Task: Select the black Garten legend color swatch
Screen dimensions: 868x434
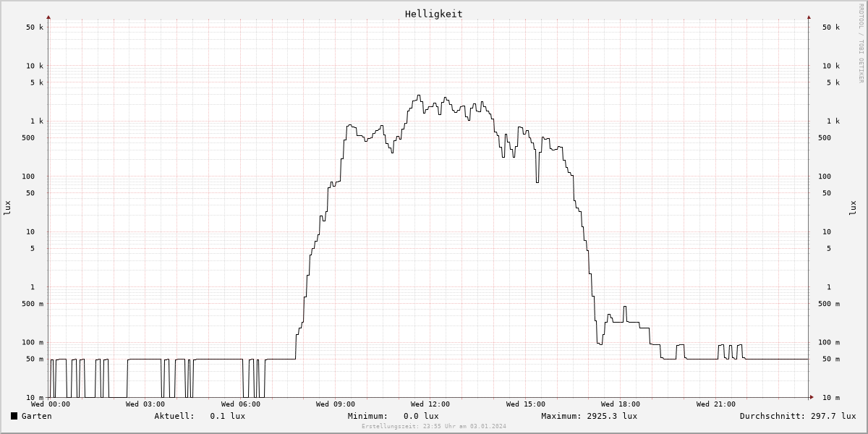Action: pos(14,416)
